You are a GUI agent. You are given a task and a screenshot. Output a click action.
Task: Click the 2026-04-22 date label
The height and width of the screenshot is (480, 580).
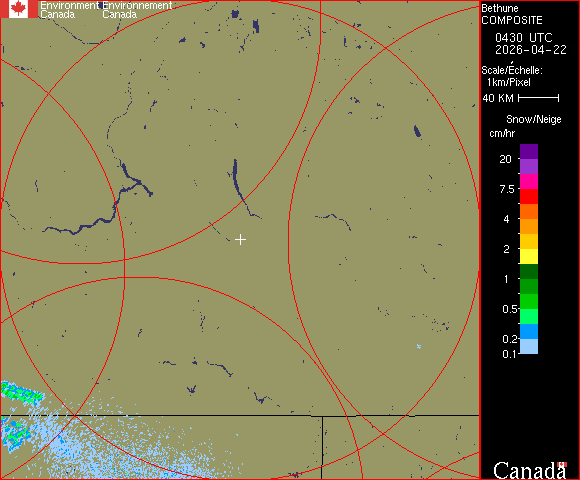pyautogui.click(x=531, y=50)
